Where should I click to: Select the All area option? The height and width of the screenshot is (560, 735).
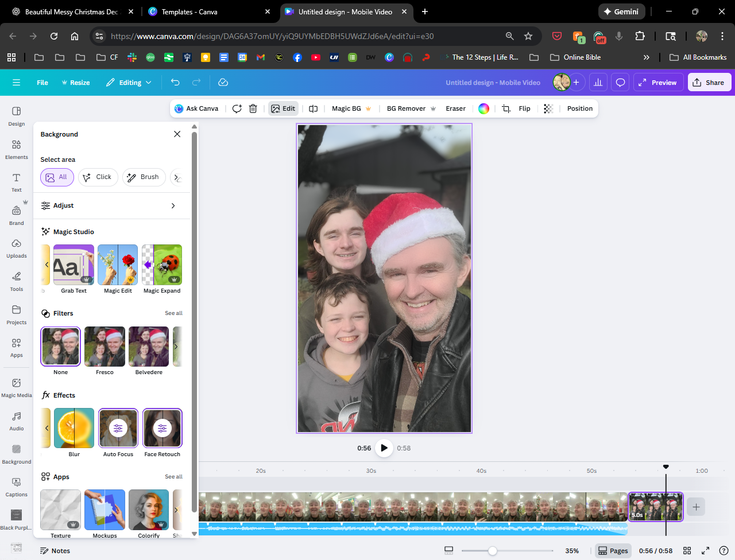coord(57,177)
